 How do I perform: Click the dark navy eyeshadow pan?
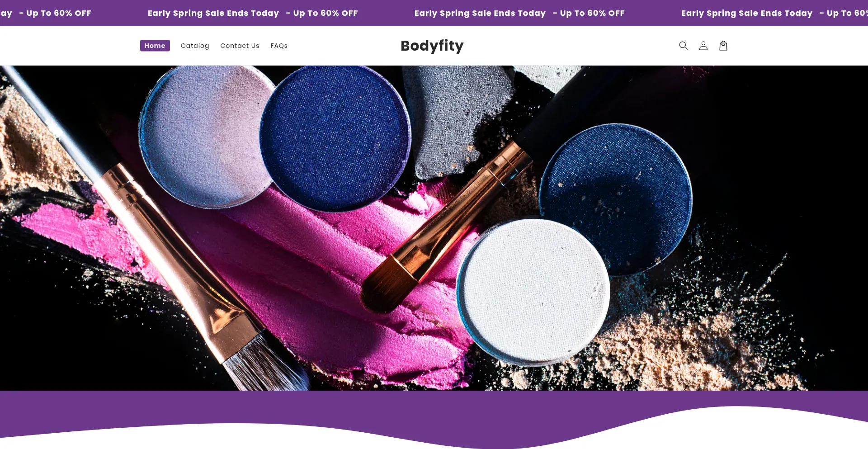(x=616, y=199)
